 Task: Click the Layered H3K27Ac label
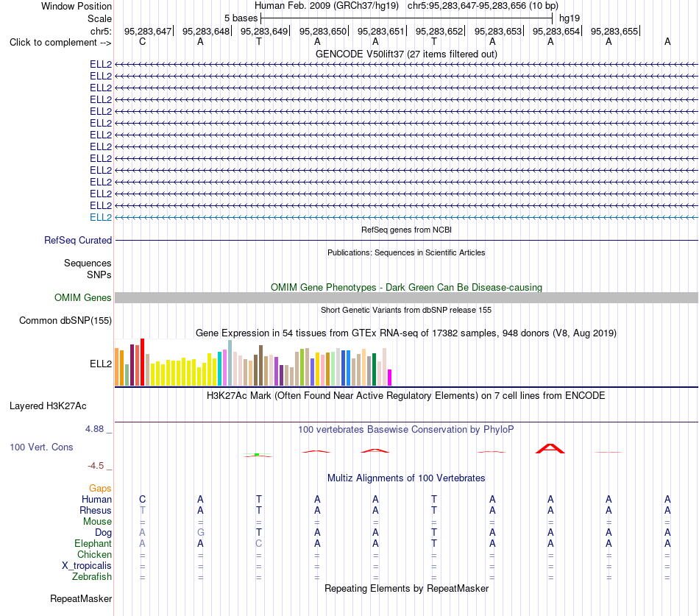[48, 406]
